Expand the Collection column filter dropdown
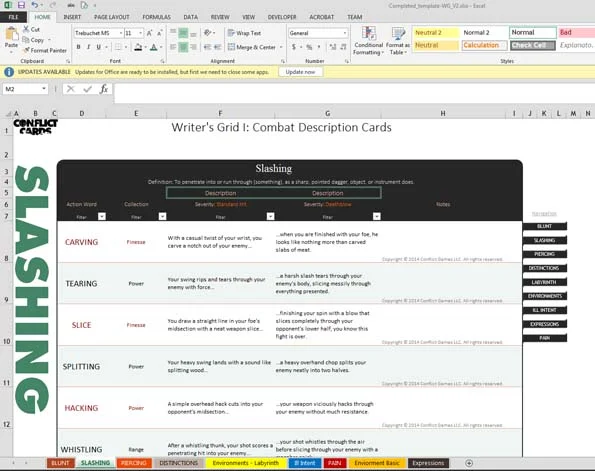The image size is (595, 471). point(162,216)
